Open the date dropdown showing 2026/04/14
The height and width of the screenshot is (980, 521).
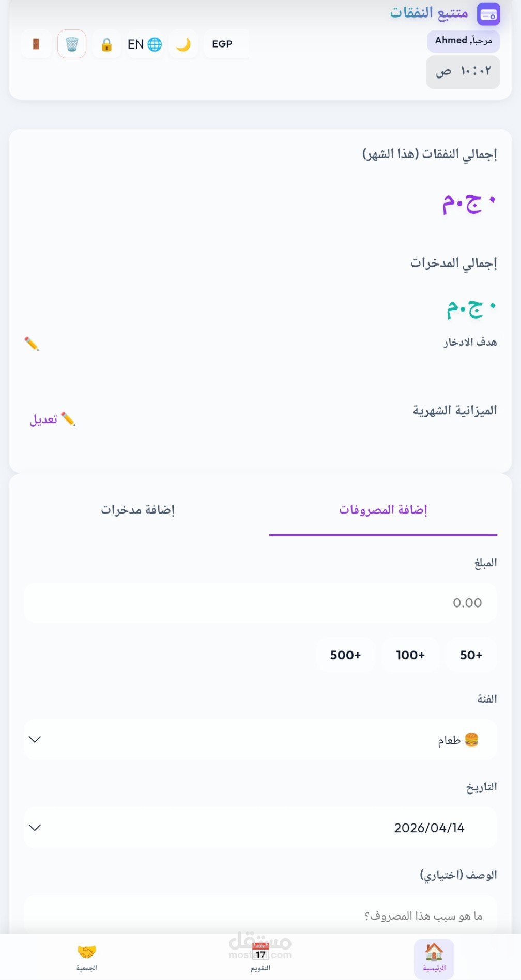[x=260, y=828]
